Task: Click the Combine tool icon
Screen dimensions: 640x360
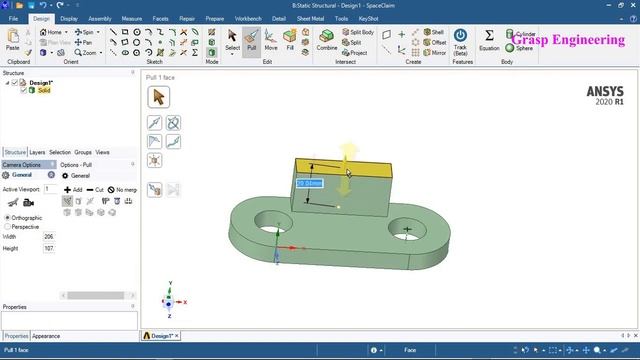Action: [327, 40]
